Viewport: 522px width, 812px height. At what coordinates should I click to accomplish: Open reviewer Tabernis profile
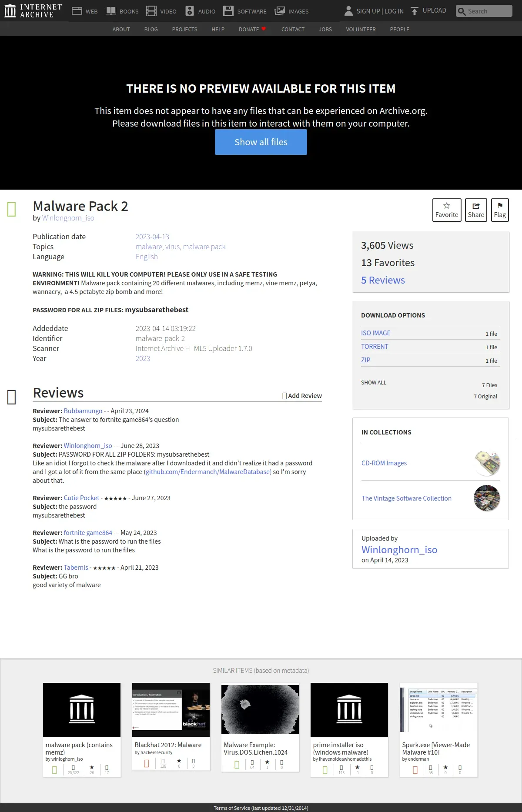tap(76, 568)
